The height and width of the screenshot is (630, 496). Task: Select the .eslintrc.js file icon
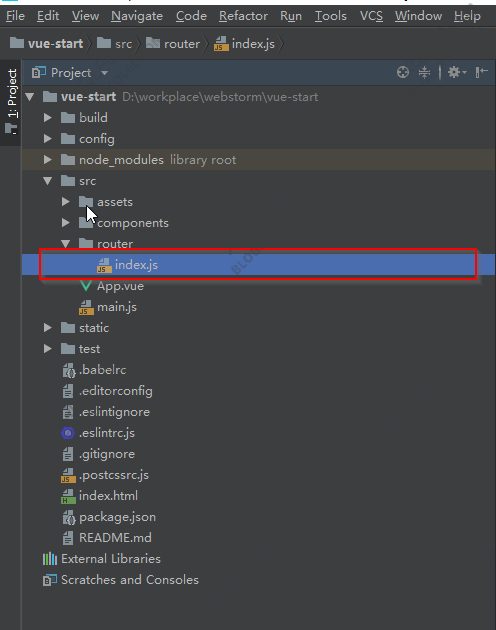[x=68, y=433]
